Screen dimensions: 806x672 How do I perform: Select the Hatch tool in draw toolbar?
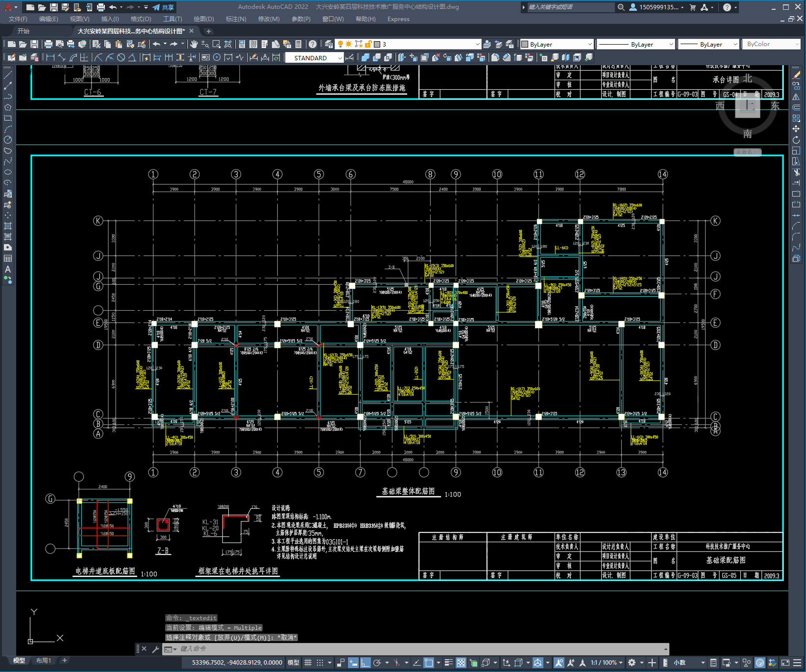click(x=8, y=226)
